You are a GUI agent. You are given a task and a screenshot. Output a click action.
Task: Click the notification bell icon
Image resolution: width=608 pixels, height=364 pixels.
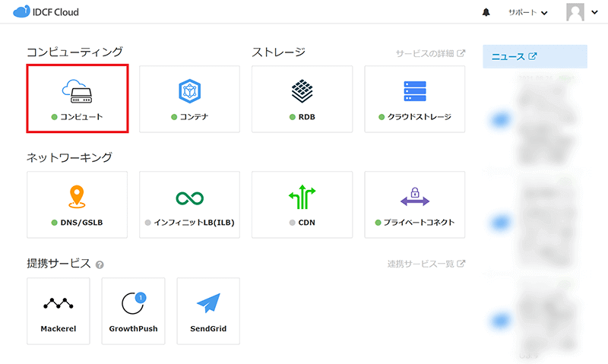click(486, 13)
